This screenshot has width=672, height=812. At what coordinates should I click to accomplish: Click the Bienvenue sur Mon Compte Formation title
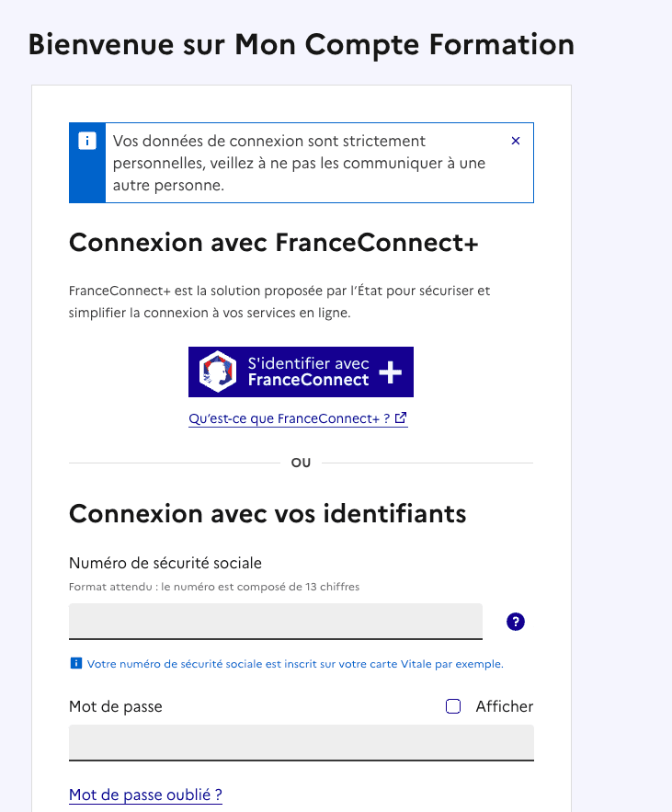click(x=302, y=44)
